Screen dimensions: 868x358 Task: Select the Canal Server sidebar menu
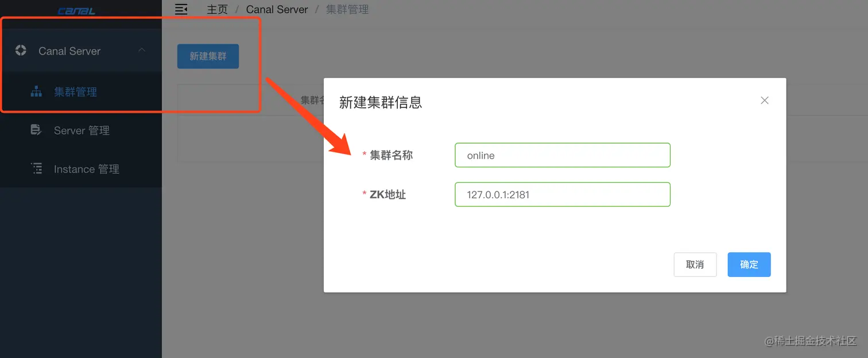(x=81, y=51)
